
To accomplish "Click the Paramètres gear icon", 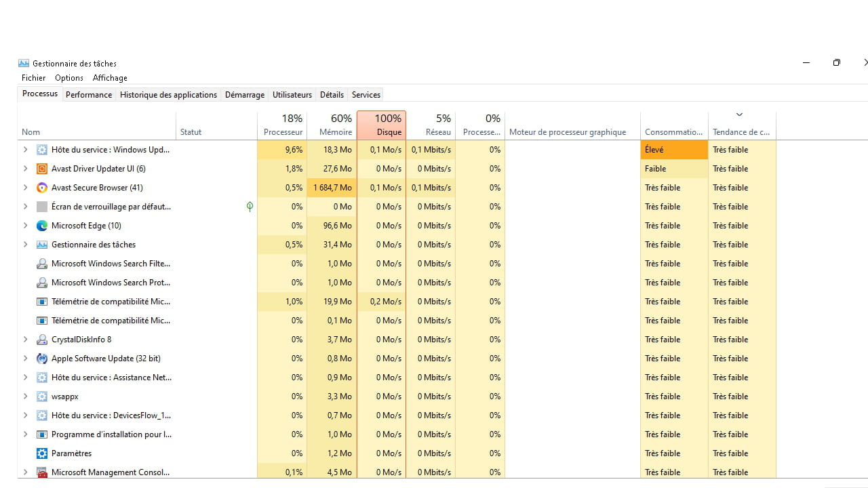I will [x=42, y=453].
